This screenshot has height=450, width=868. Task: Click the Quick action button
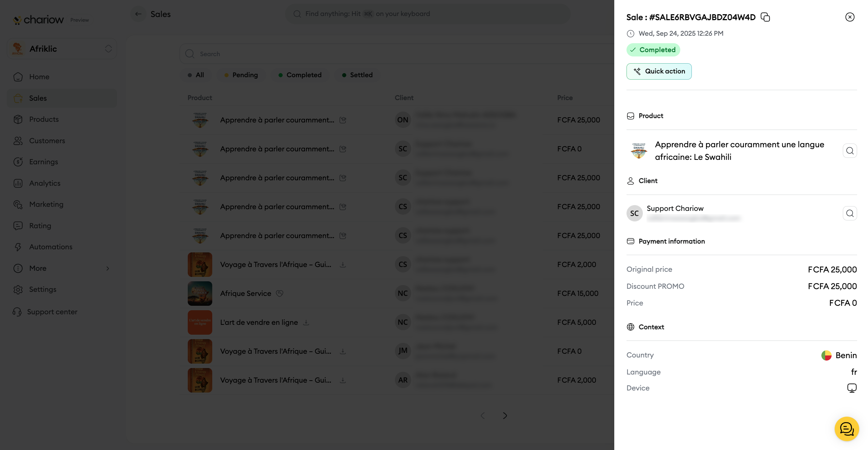point(659,71)
